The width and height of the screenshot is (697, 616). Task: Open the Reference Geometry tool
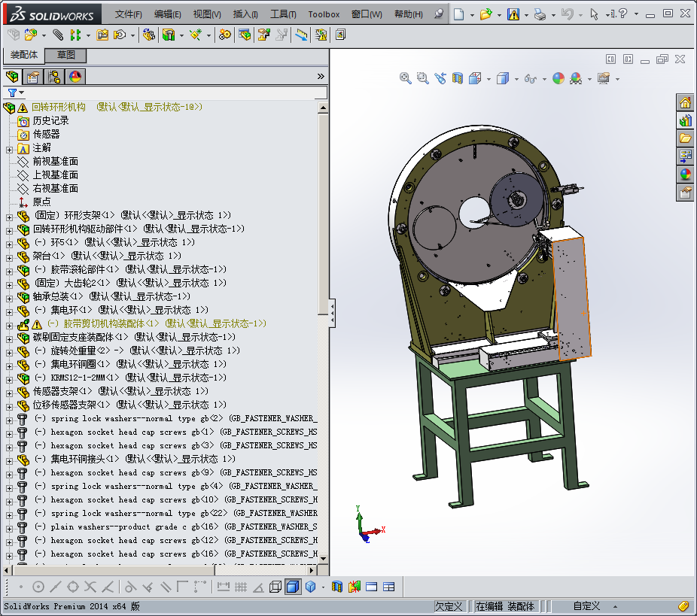196,35
